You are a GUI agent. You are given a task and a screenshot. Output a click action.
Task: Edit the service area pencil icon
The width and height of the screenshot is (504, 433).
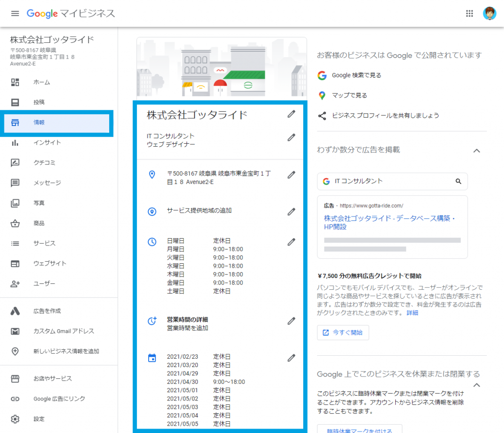coord(291,212)
